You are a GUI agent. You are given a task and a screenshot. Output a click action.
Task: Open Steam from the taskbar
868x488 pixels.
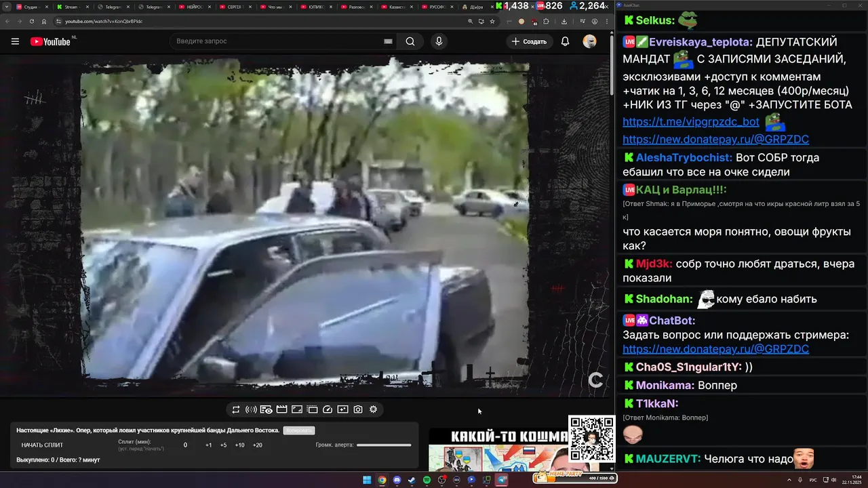[412, 480]
